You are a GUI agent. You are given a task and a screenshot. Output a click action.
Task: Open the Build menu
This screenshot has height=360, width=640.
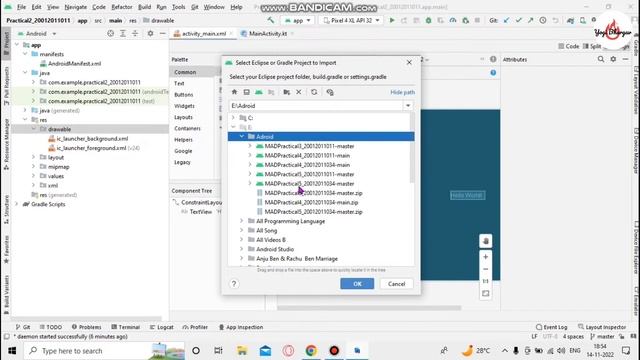144,7
